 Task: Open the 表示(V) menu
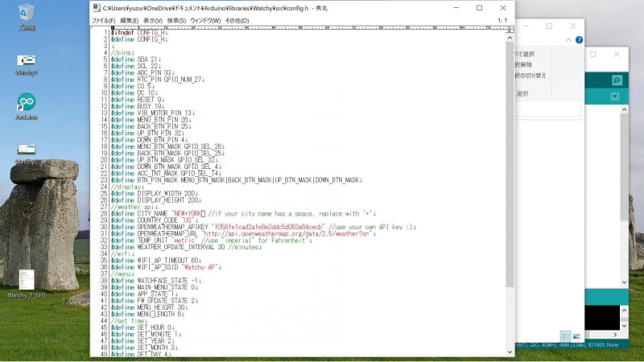click(x=152, y=21)
